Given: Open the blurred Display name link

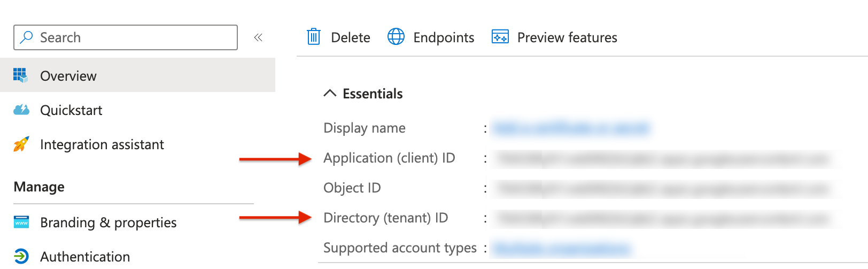Looking at the screenshot, I should point(570,128).
